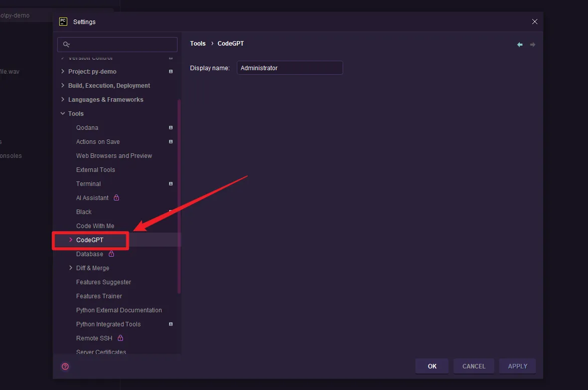
Task: Click lock icon beside Remote SSH
Action: [x=120, y=338]
